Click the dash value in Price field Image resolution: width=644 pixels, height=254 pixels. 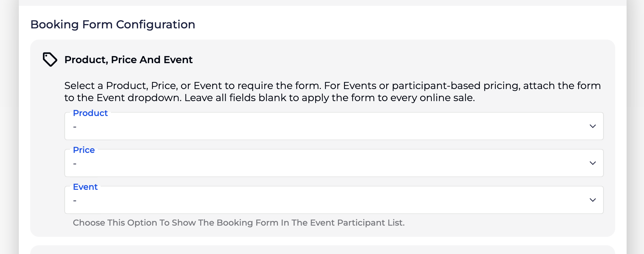click(x=75, y=164)
